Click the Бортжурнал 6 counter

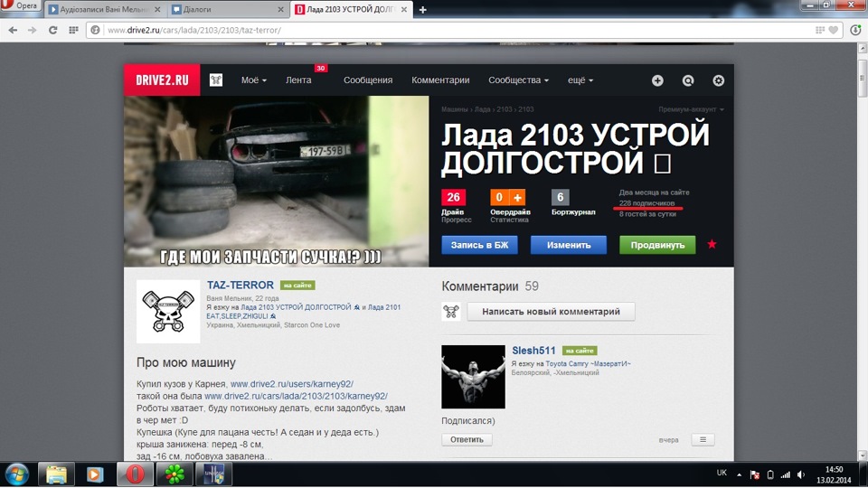(x=561, y=198)
